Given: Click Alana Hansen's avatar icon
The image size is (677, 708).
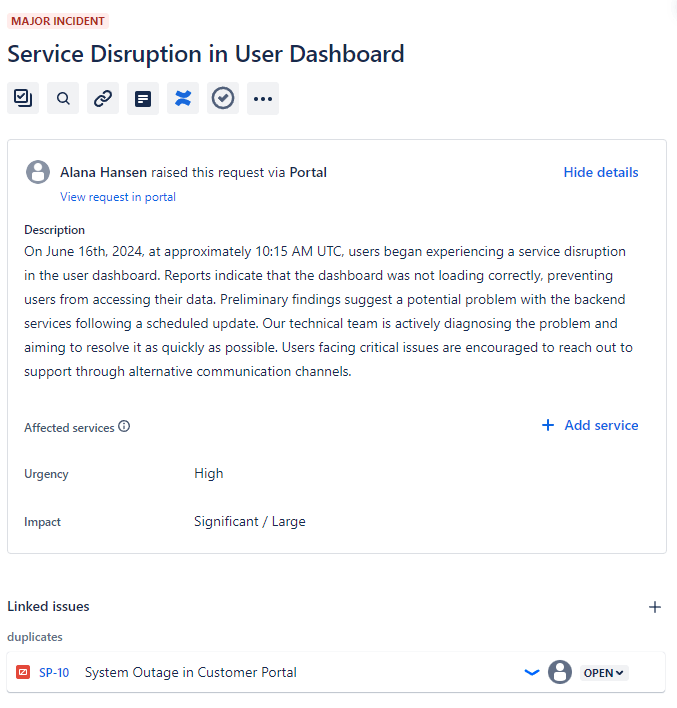Looking at the screenshot, I should point(38,172).
